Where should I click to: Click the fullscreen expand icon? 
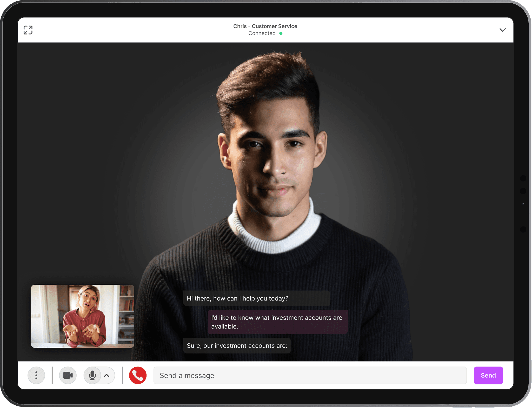[x=28, y=30]
